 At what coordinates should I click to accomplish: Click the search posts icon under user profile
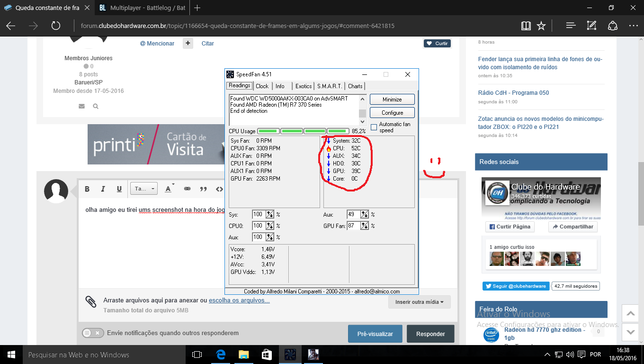click(96, 106)
